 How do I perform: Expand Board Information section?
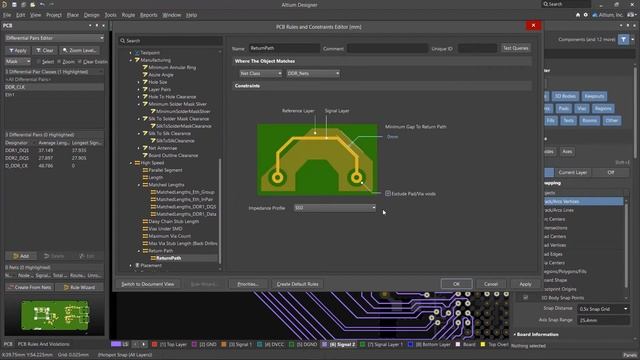tap(515, 334)
